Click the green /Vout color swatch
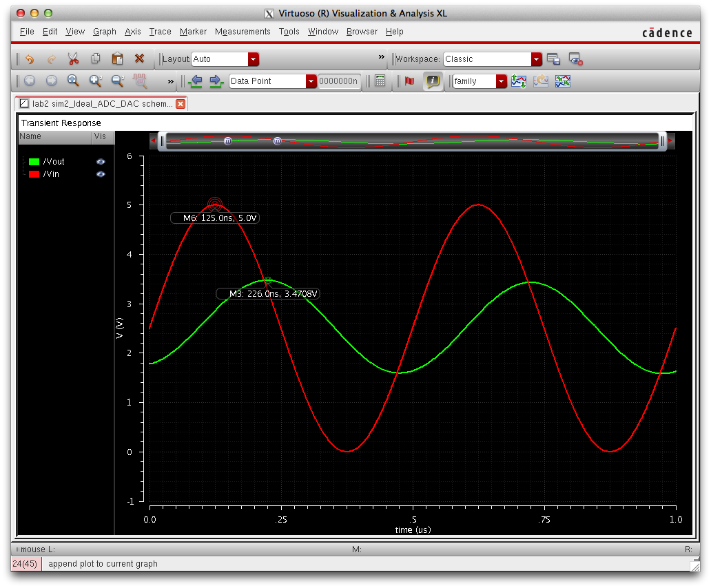 [x=34, y=162]
